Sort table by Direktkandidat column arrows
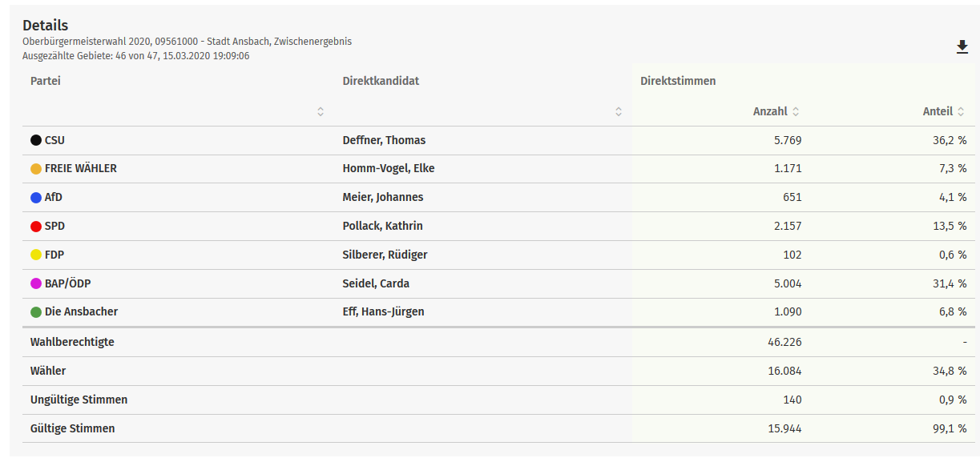The height and width of the screenshot is (466, 980). (x=619, y=112)
